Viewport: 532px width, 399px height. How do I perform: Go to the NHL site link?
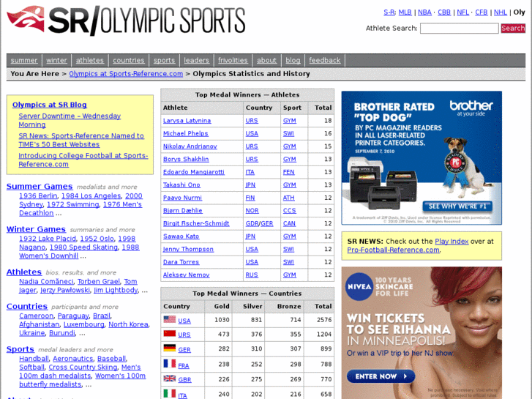click(x=500, y=12)
